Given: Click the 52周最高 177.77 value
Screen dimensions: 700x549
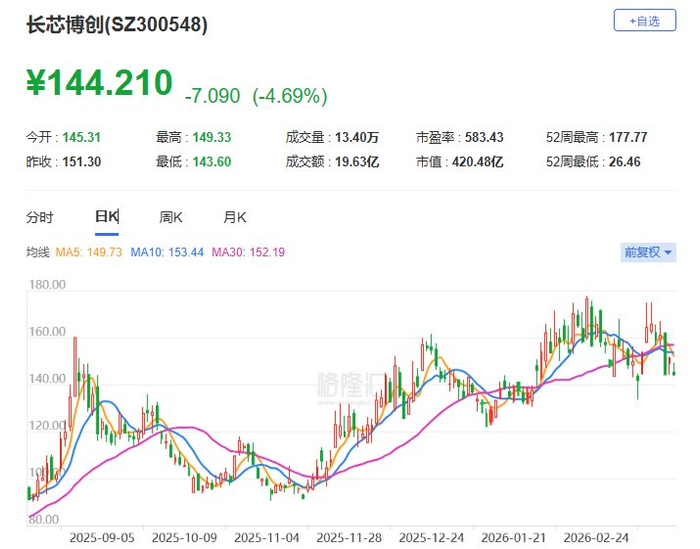Looking at the screenshot, I should point(628,137).
